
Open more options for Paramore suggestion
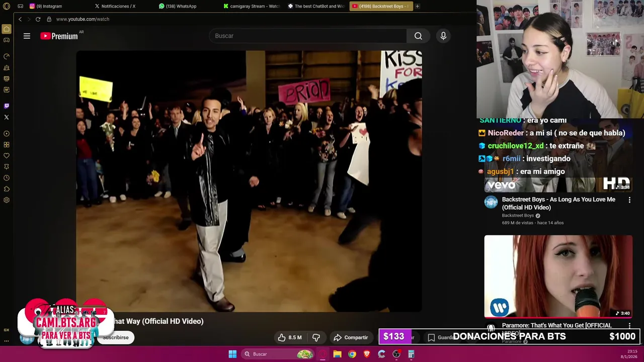pos(629,326)
